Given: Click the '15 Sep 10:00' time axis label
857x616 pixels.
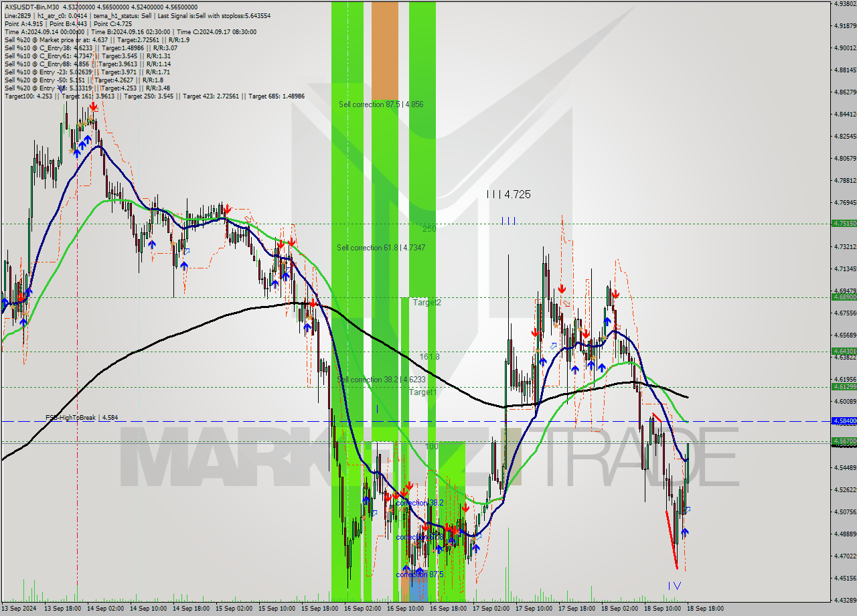Looking at the screenshot, I should pyautogui.click(x=278, y=609).
